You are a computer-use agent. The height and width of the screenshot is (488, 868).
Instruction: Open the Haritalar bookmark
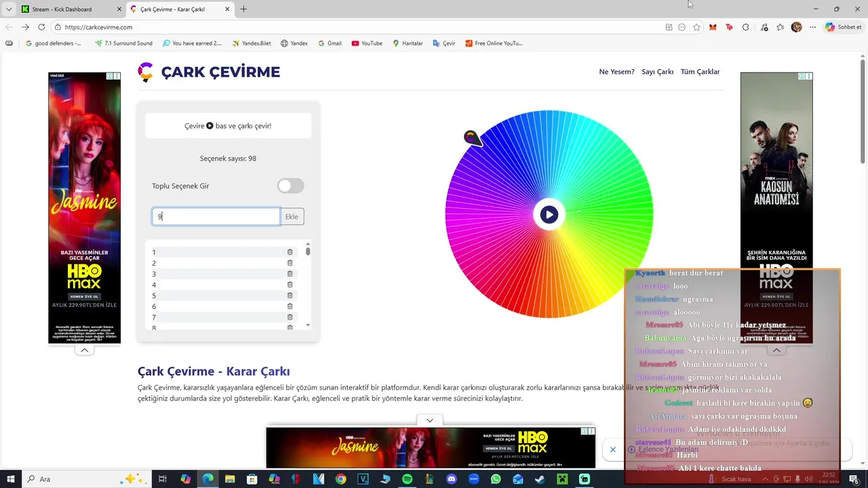tap(408, 43)
